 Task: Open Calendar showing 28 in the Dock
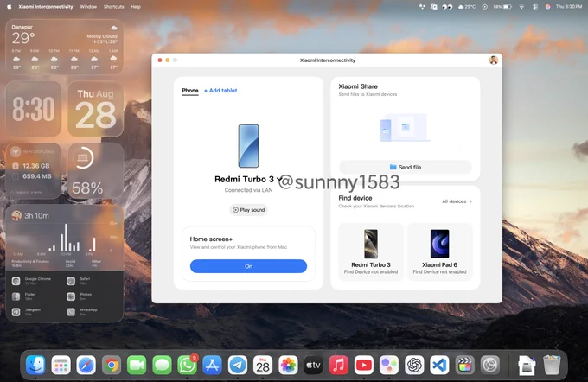tap(263, 365)
